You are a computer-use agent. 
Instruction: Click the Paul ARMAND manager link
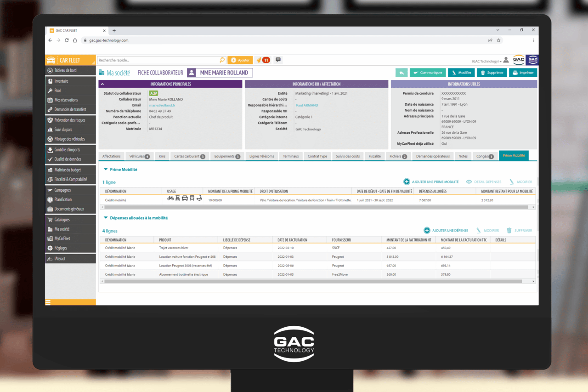click(307, 105)
